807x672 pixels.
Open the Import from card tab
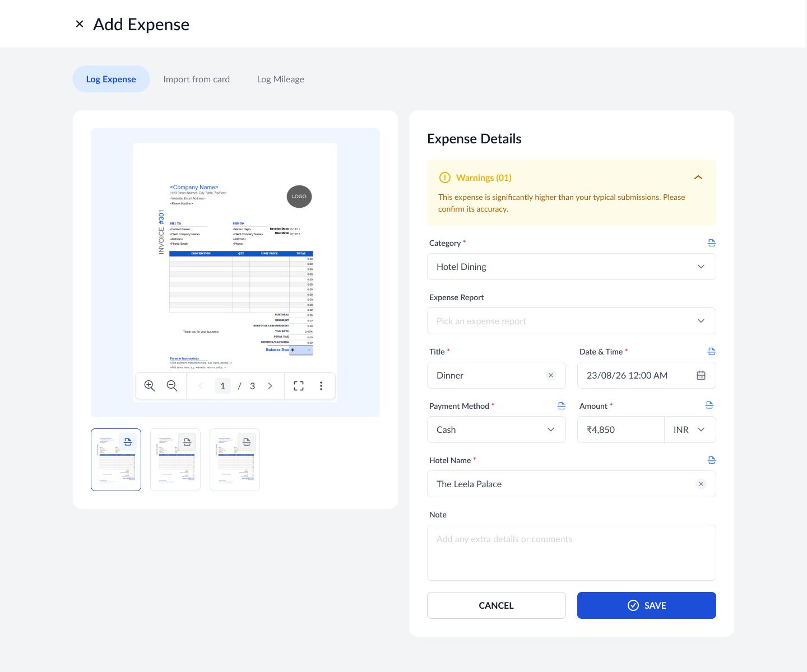197,79
